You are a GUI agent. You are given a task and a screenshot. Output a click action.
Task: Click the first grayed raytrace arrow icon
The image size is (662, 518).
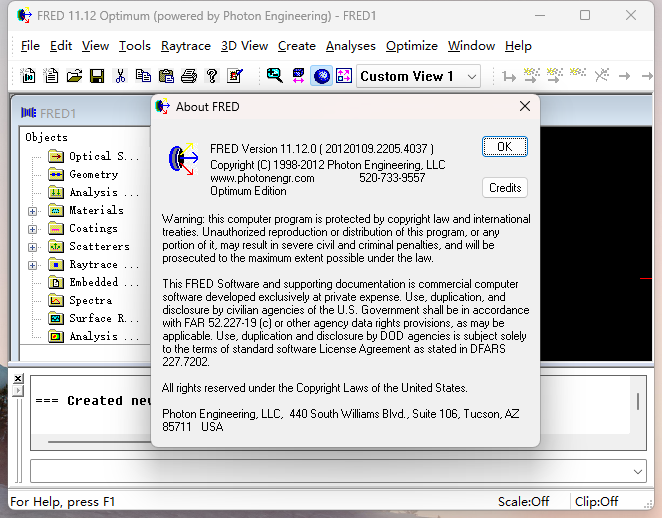[x=509, y=76]
